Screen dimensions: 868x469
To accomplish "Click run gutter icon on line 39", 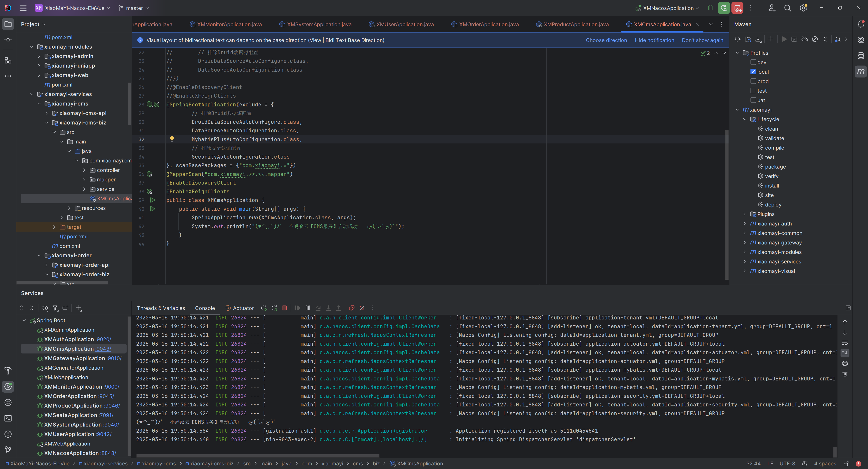I will point(152,200).
